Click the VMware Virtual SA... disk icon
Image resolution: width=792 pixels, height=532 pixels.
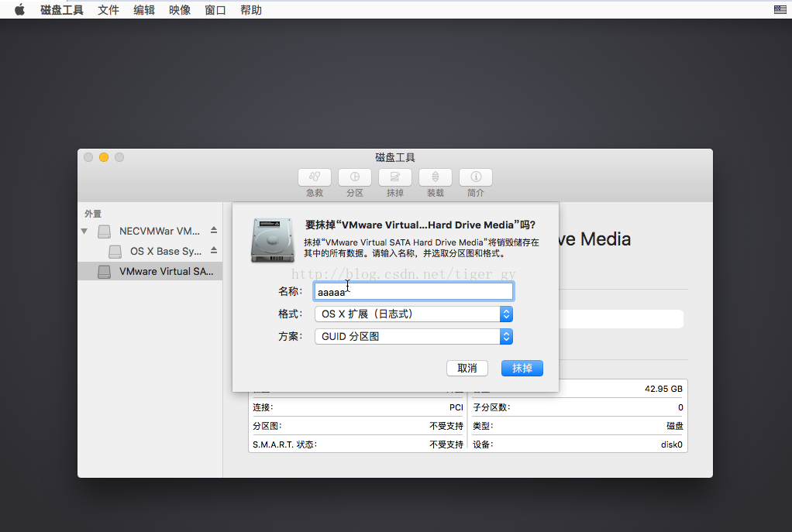[104, 272]
